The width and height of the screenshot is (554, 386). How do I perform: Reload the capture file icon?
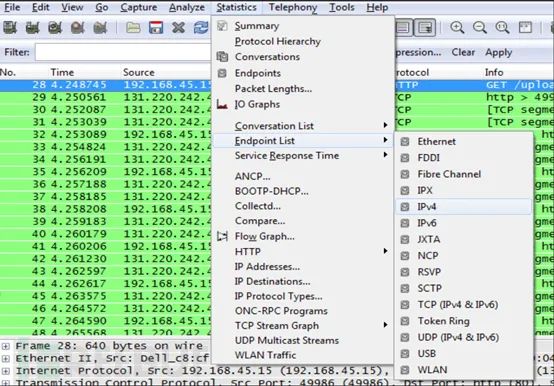201,28
